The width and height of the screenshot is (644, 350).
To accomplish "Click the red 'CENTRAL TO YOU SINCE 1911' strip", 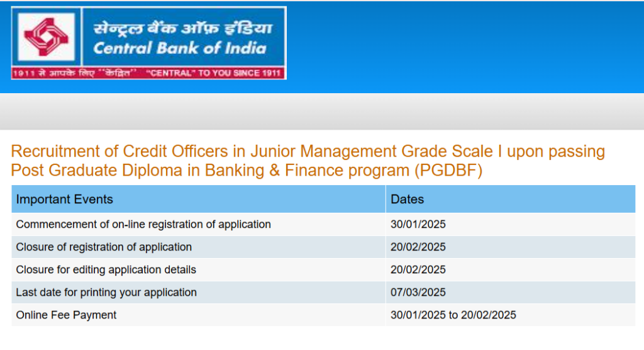I will click(148, 73).
